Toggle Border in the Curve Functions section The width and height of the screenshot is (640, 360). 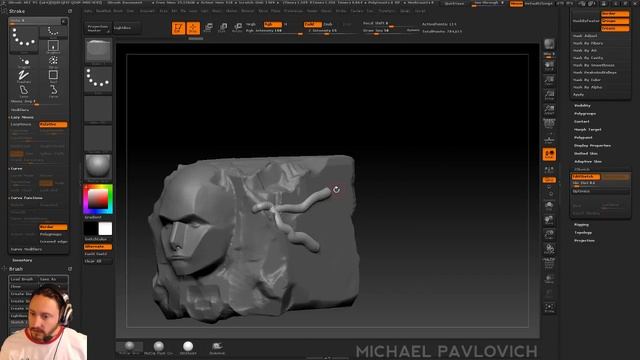(x=53, y=227)
